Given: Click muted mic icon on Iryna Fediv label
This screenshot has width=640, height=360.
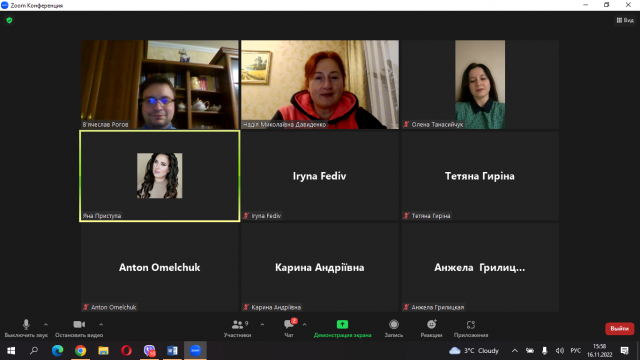Looking at the screenshot, I should 246,216.
